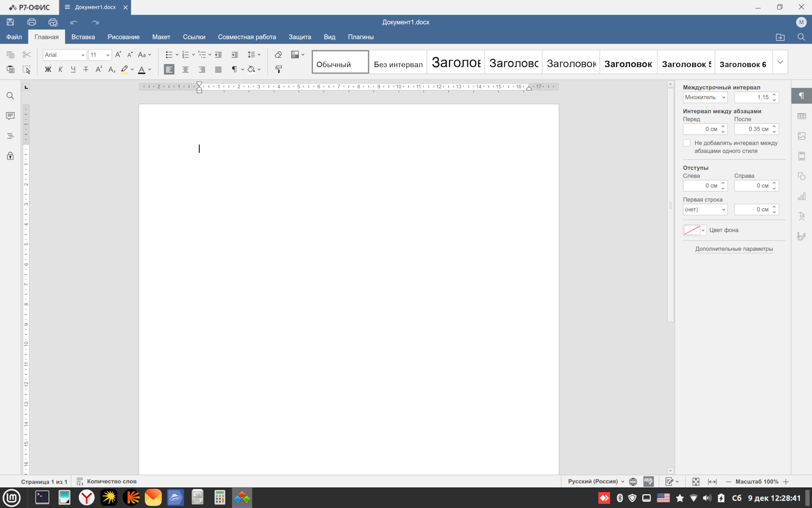Show nonprinting characters pilcrow icon
The width and height of the screenshot is (812, 508).
(x=234, y=69)
